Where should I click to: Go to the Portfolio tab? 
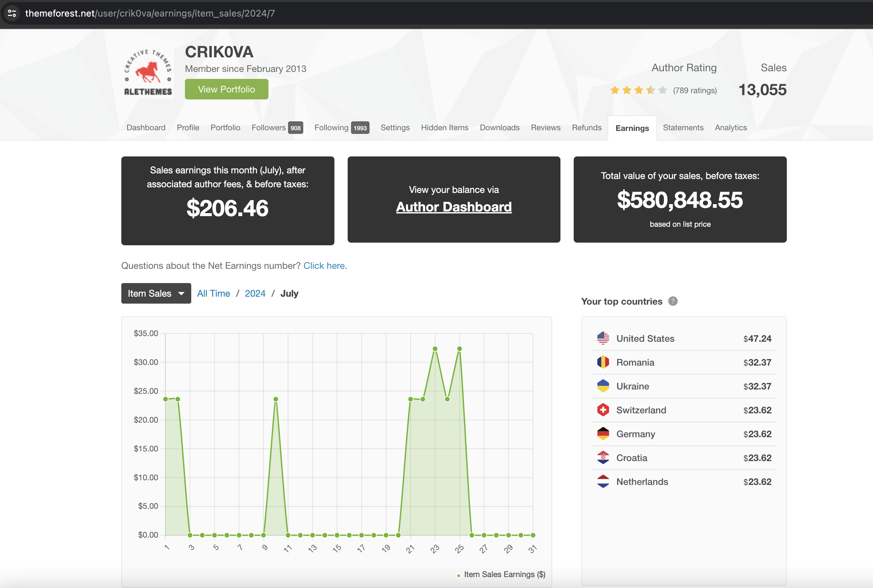point(225,128)
